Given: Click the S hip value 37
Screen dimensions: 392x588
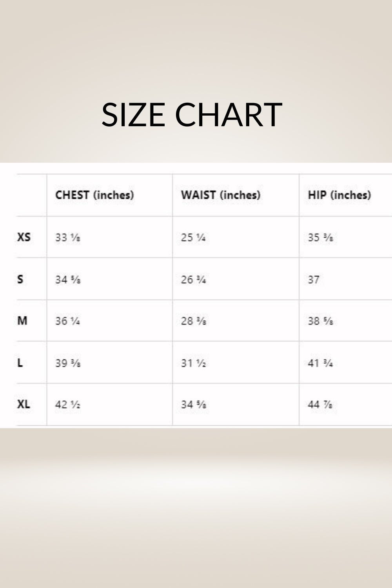Looking at the screenshot, I should (314, 280).
